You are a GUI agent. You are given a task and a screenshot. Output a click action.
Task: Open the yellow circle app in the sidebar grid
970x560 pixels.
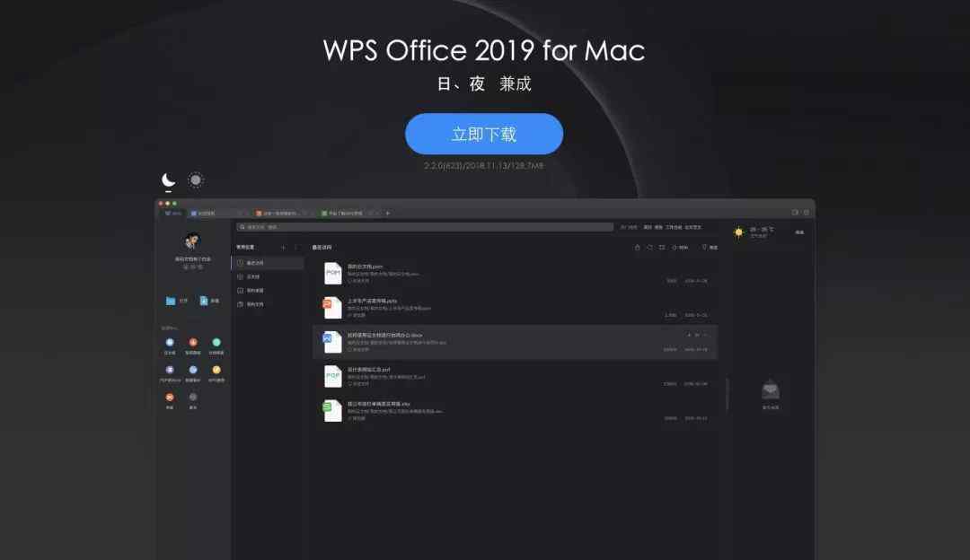pos(216,370)
